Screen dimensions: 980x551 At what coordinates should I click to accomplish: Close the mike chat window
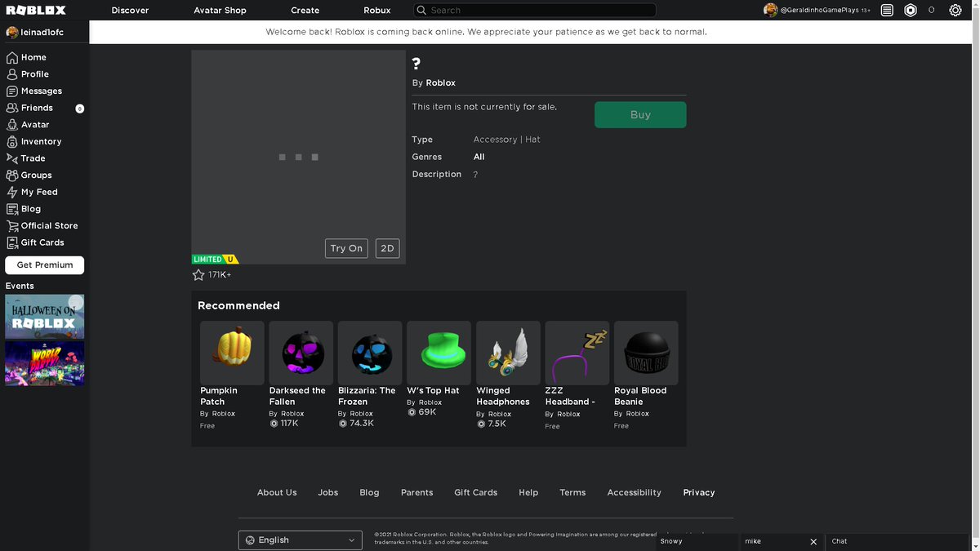pos(813,542)
